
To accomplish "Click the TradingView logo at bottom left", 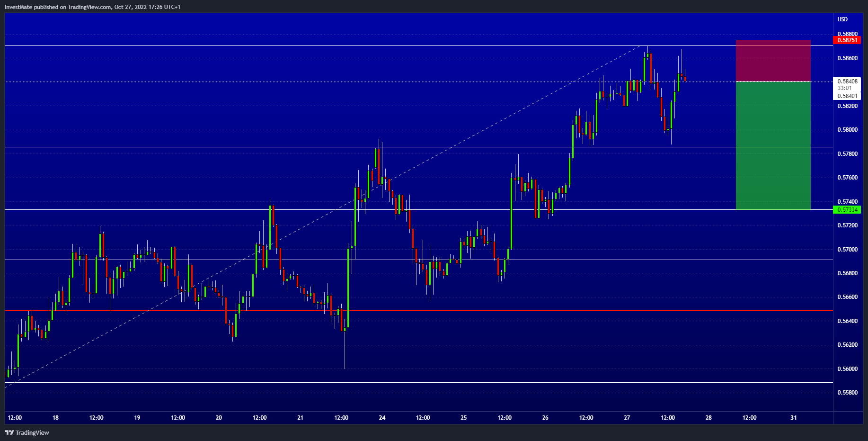I will pyautogui.click(x=27, y=432).
